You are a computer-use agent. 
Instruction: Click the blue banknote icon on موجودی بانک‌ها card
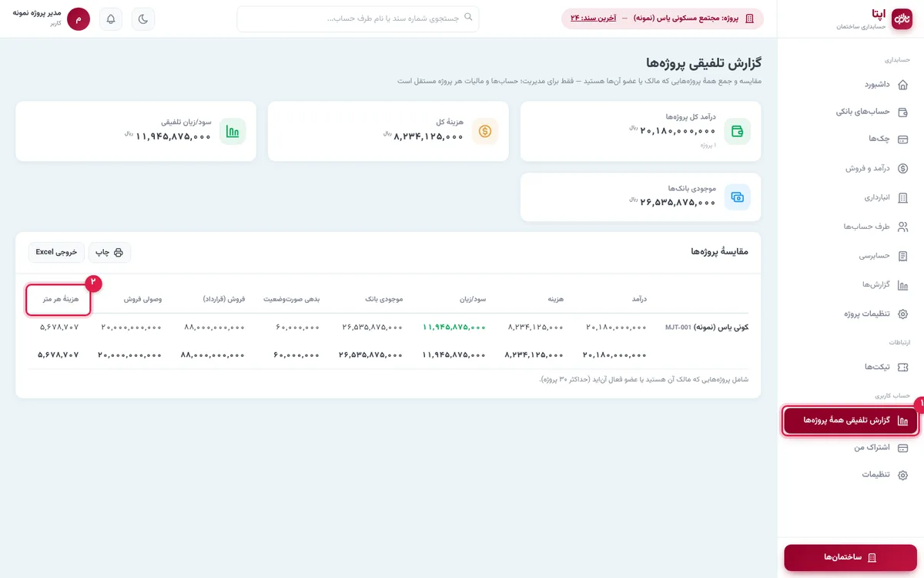coord(737,197)
